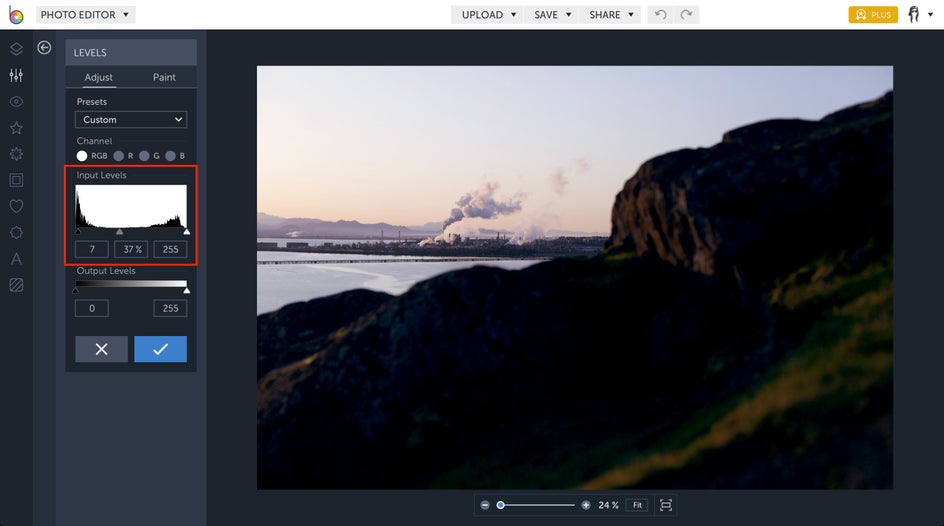
Task: Toggle fullscreen view icon
Action: (666, 505)
